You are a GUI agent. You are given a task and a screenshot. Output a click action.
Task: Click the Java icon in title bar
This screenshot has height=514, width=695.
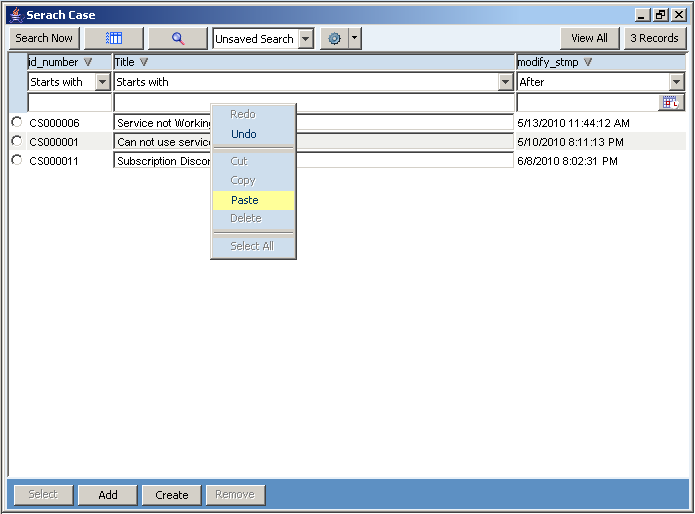click(15, 15)
